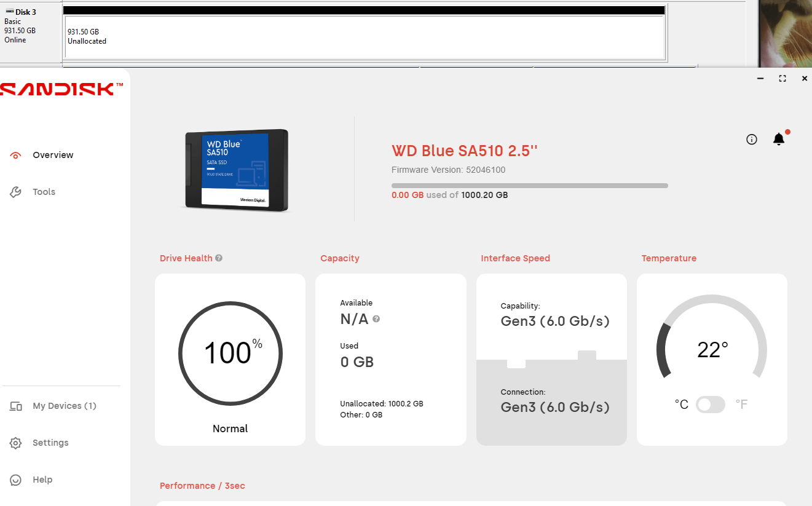
Task: Click Connection Gen3 (6.0 Gb/s) value
Action: click(x=555, y=407)
